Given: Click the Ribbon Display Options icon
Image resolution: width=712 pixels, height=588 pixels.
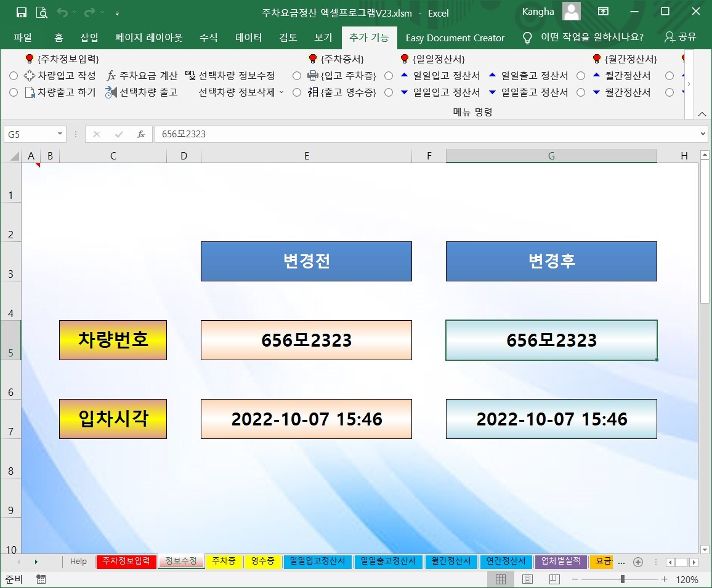Looking at the screenshot, I should click(603, 11).
